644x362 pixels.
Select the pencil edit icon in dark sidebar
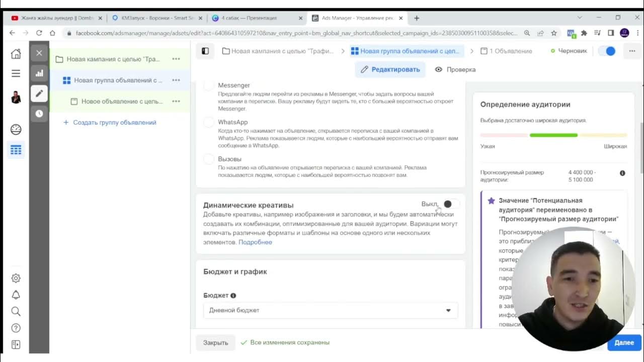pyautogui.click(x=39, y=94)
